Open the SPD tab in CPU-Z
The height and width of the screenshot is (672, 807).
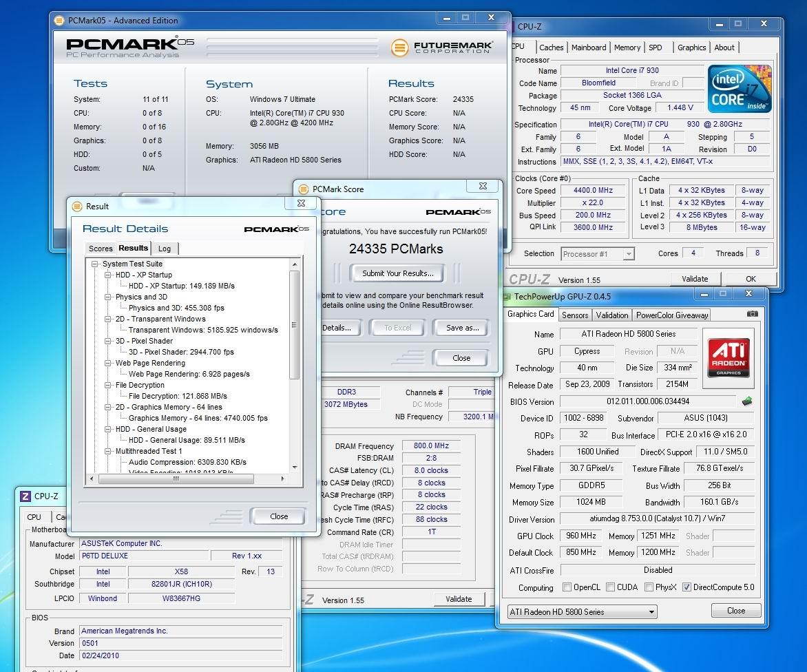656,48
